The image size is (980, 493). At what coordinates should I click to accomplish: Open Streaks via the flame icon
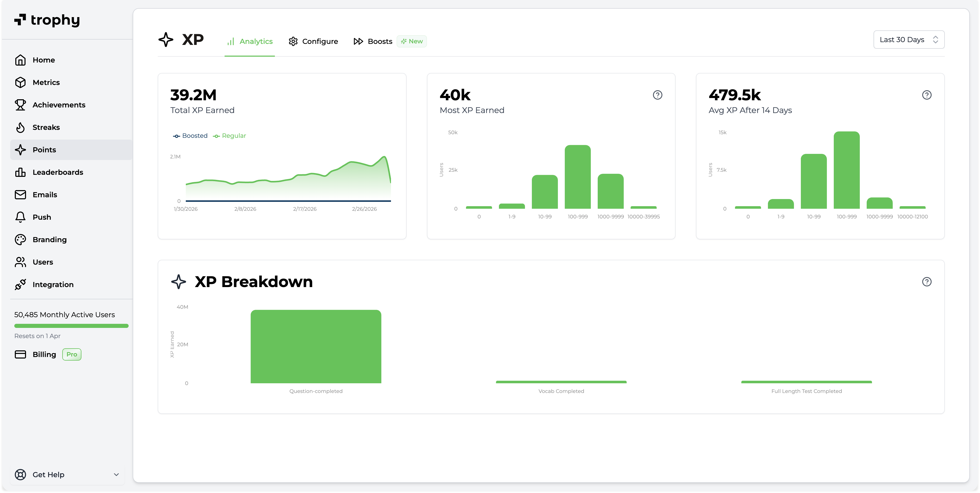tap(20, 127)
